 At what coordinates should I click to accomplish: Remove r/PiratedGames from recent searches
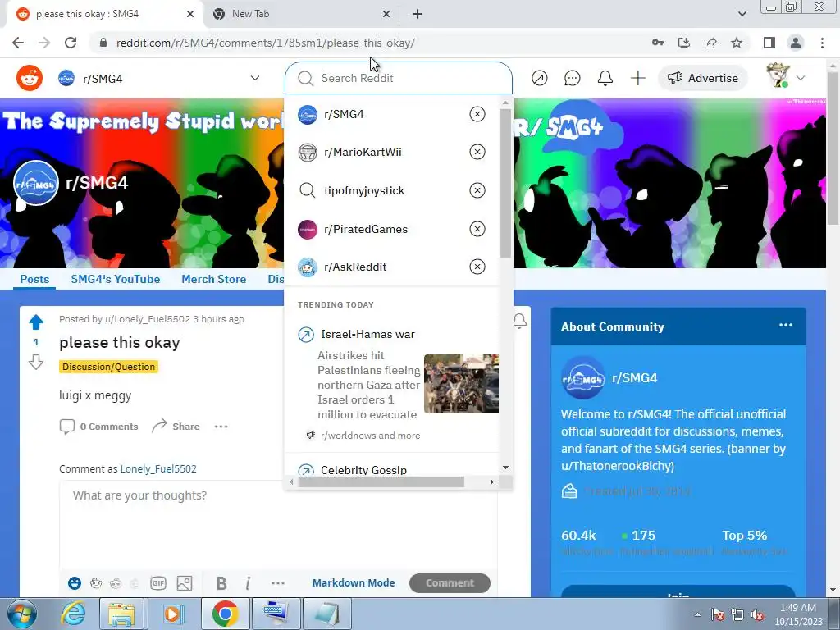477,230
